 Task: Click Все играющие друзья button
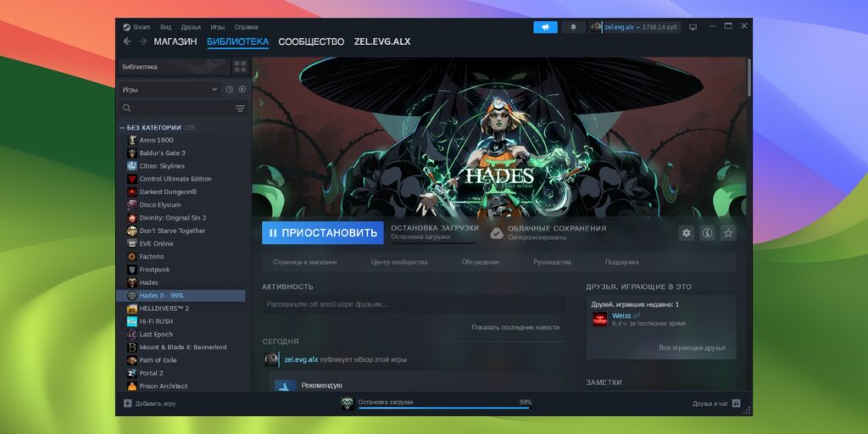coord(692,348)
